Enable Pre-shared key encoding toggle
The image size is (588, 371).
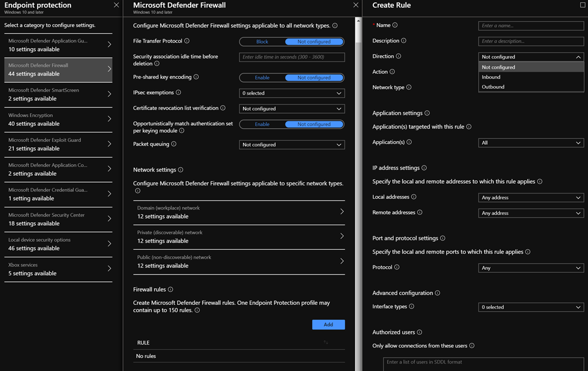coord(262,78)
